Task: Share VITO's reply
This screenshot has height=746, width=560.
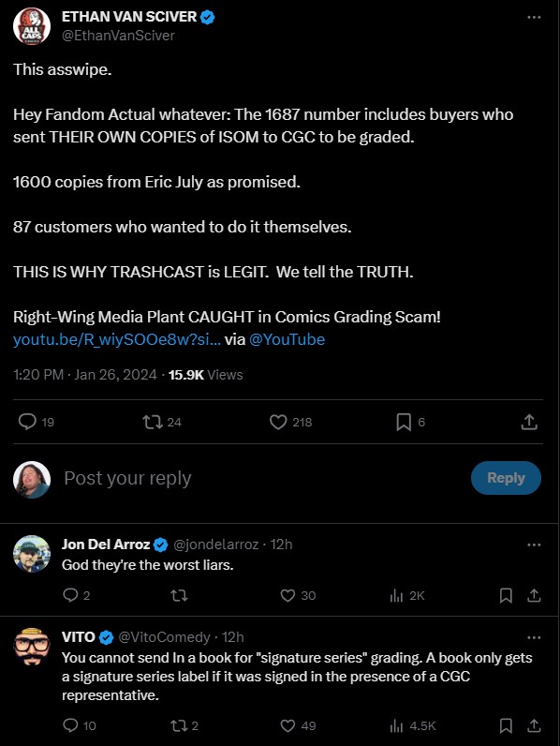Action: point(534,725)
